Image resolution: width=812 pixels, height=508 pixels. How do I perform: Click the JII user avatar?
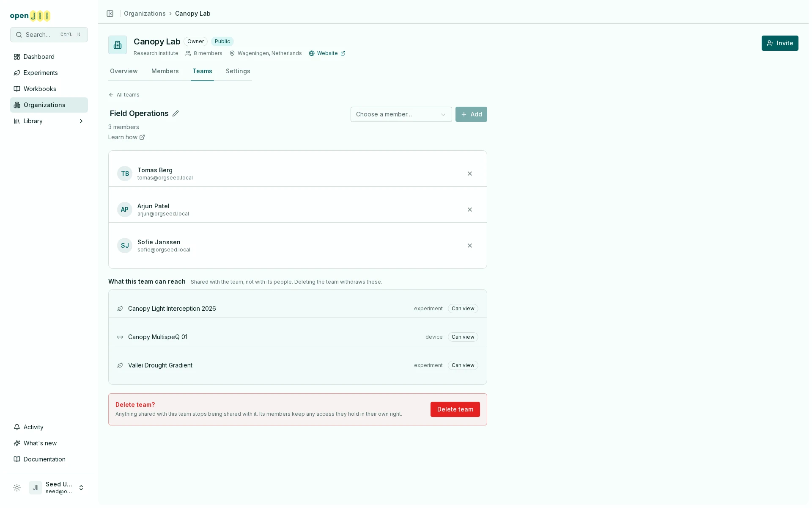coord(36,488)
